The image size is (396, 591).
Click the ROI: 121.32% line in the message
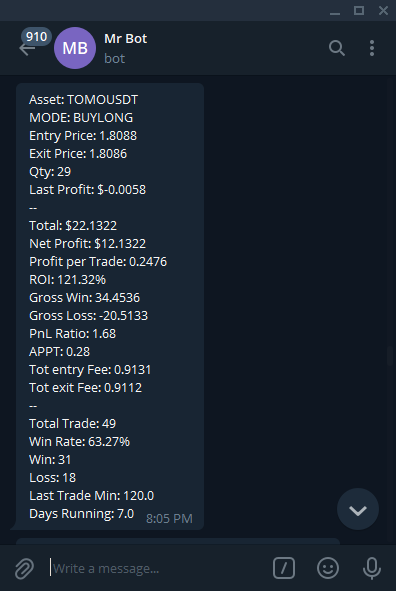point(67,280)
